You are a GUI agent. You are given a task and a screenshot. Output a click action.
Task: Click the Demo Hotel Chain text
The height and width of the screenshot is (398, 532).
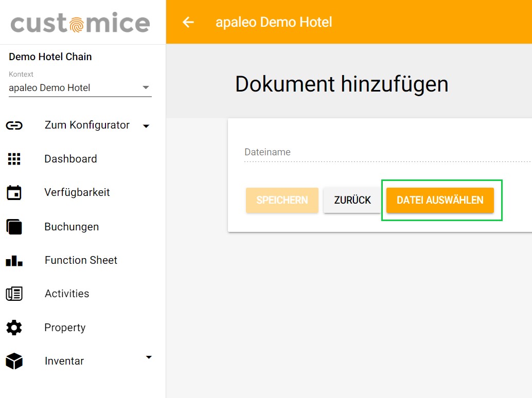tap(50, 57)
